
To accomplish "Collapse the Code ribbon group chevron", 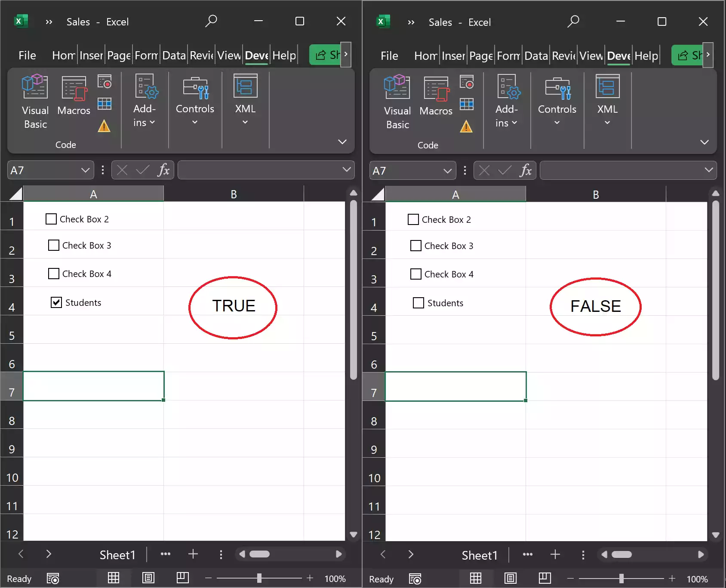I will (342, 142).
